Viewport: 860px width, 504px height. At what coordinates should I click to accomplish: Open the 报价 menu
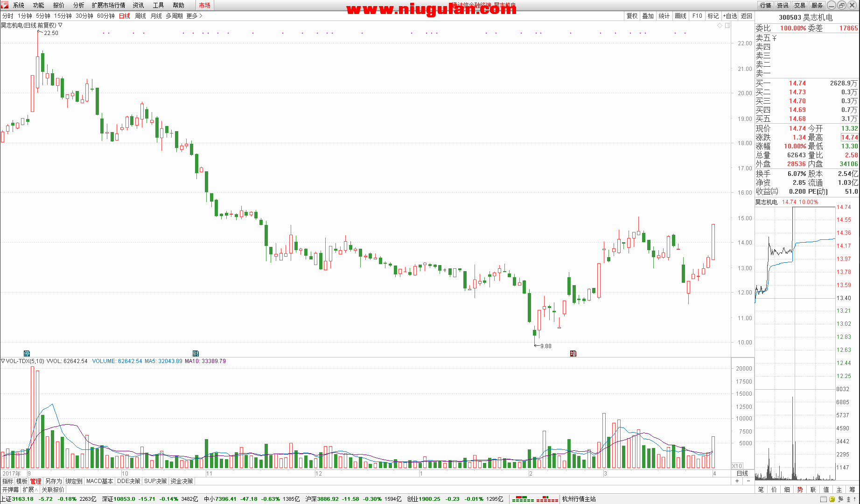pyautogui.click(x=59, y=5)
